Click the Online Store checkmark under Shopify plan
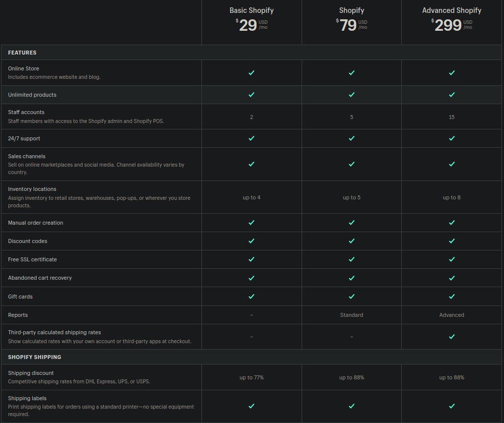 click(352, 73)
